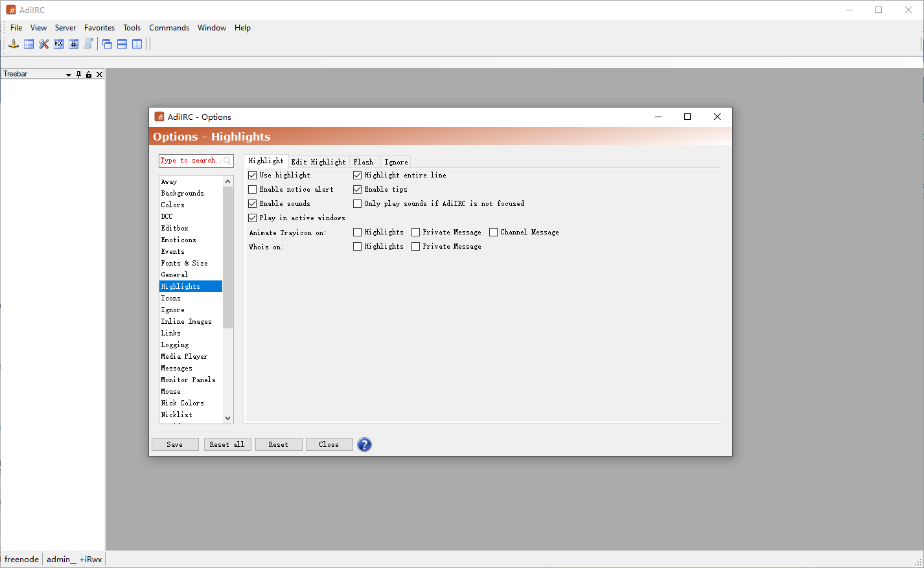Click the options list scroll up arrow
Image resolution: width=924 pixels, height=568 pixels.
click(x=227, y=181)
